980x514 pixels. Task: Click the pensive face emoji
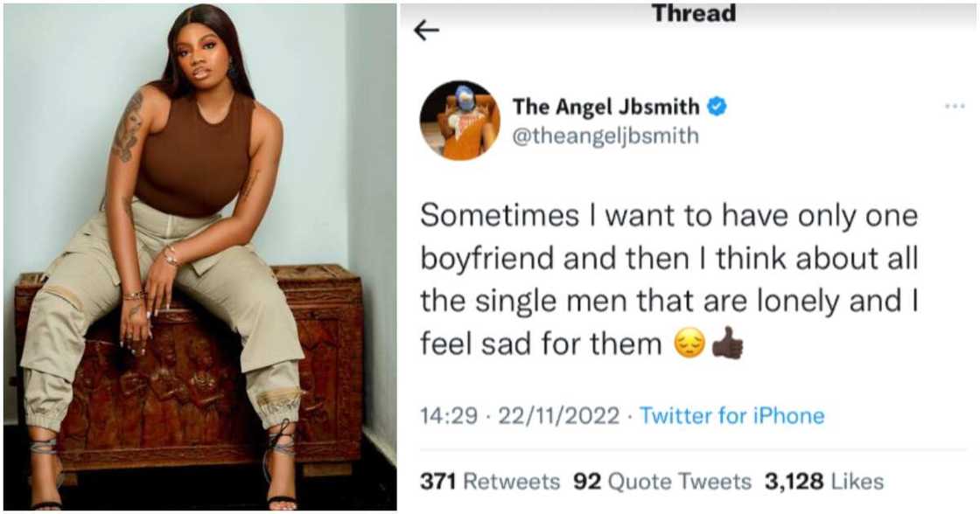[689, 345]
